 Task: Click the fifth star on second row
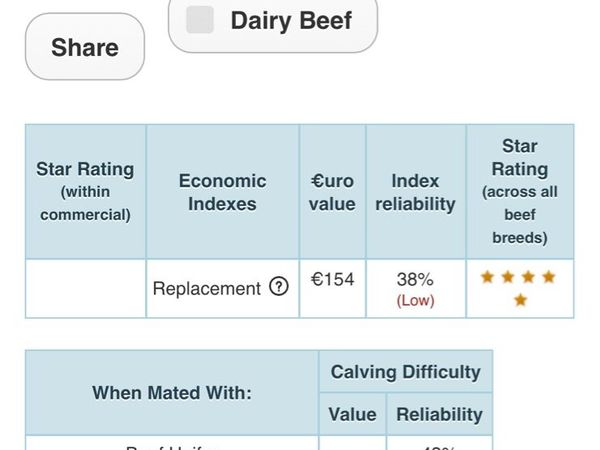520,300
